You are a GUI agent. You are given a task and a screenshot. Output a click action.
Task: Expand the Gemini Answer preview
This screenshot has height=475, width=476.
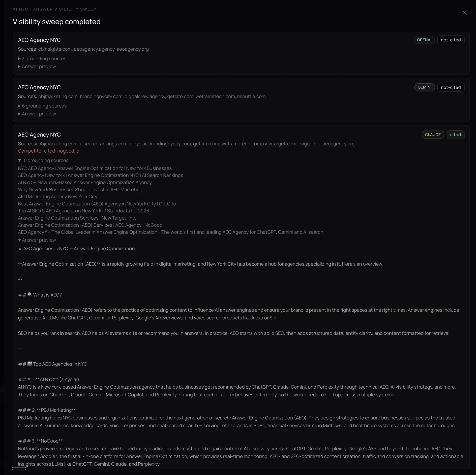37,114
